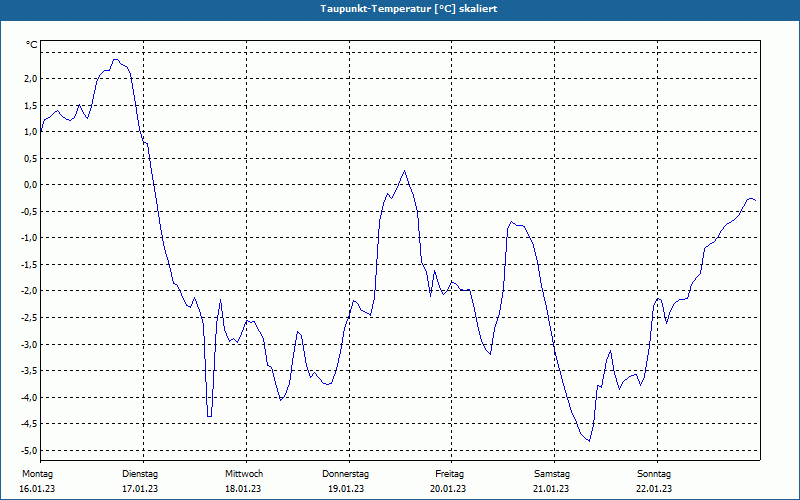Select the date 17.01.23

(140, 489)
